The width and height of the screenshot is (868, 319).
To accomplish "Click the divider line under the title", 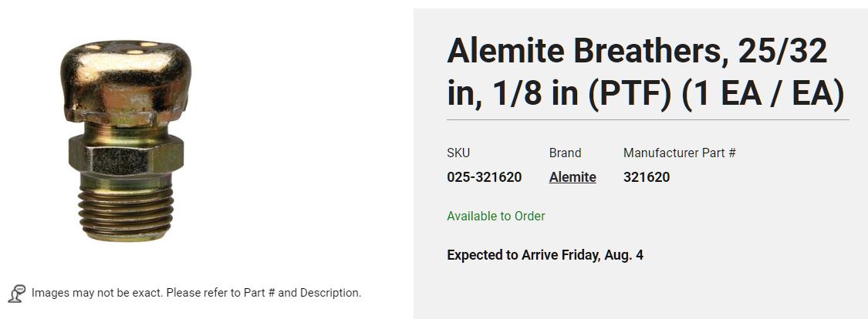I will (647, 119).
